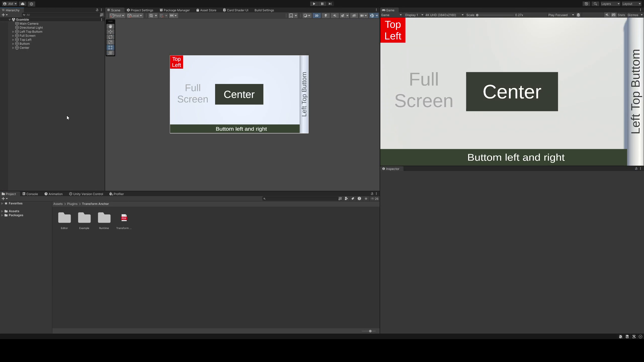Open the Local handle rotation dropdown

click(135, 16)
